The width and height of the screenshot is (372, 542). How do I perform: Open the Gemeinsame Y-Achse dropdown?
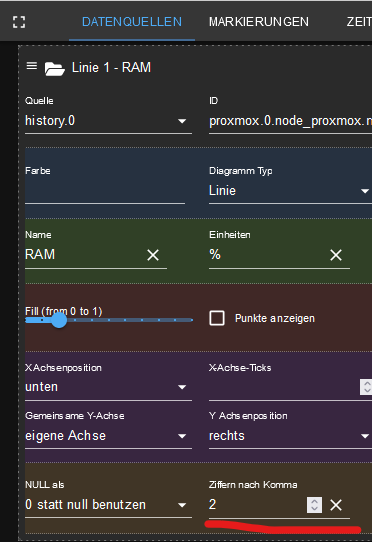tap(108, 436)
